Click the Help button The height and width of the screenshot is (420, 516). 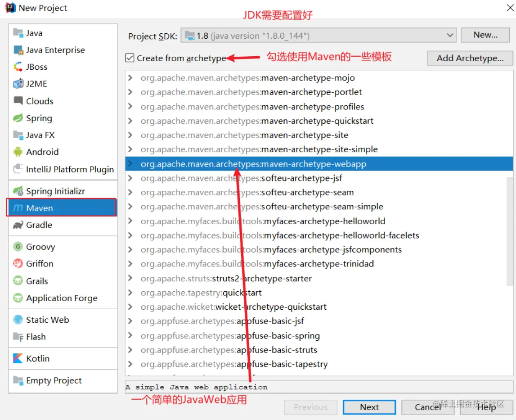486,407
